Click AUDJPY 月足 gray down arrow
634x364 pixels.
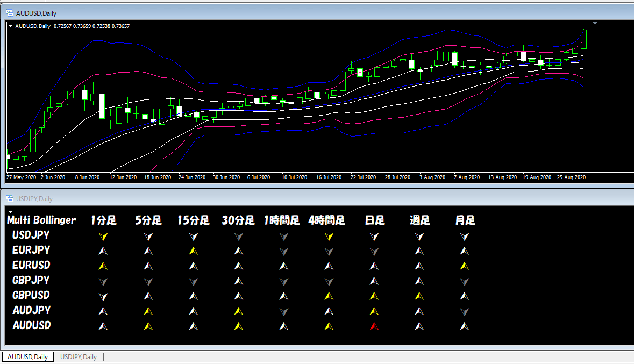tap(465, 311)
